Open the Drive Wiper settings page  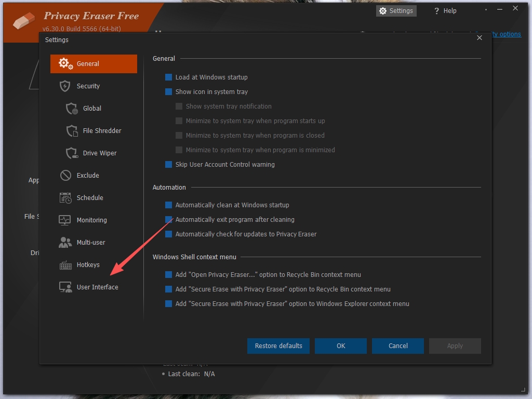click(94, 153)
